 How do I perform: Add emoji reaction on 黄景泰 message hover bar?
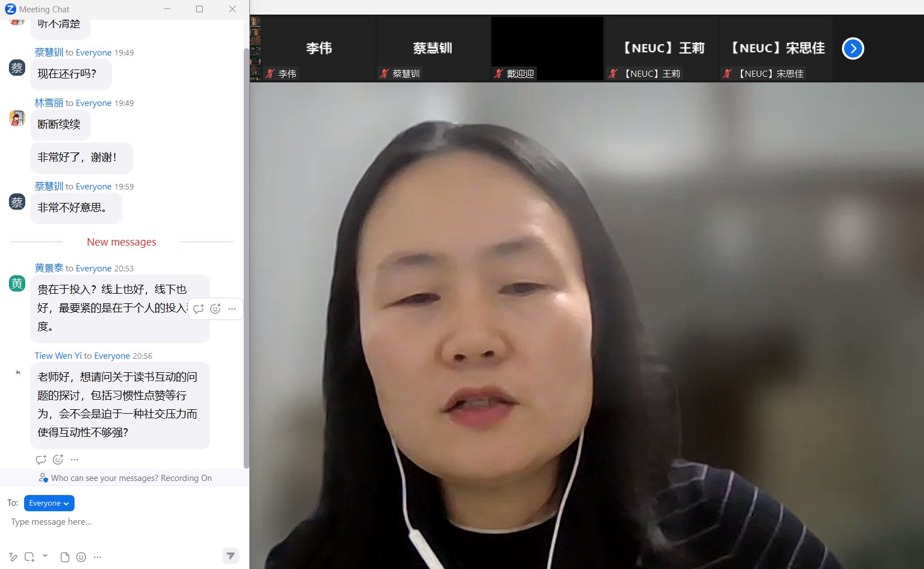[x=215, y=309]
